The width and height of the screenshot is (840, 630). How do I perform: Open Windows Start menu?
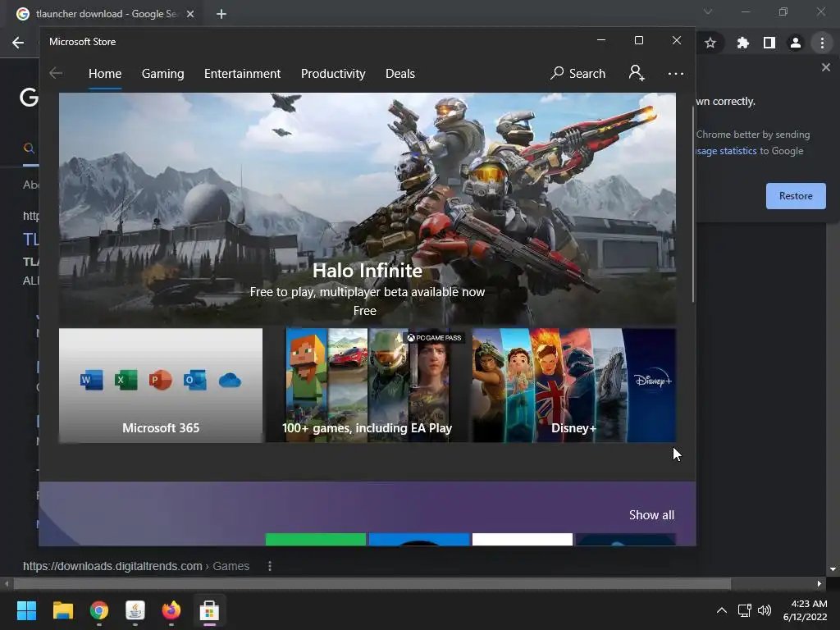pos(26,610)
